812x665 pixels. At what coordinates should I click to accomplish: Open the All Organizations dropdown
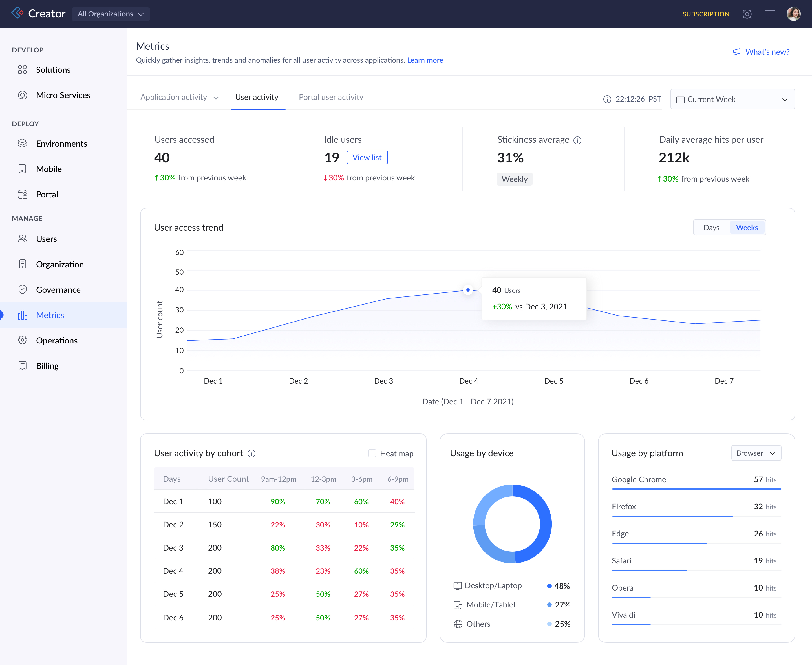[x=111, y=14]
